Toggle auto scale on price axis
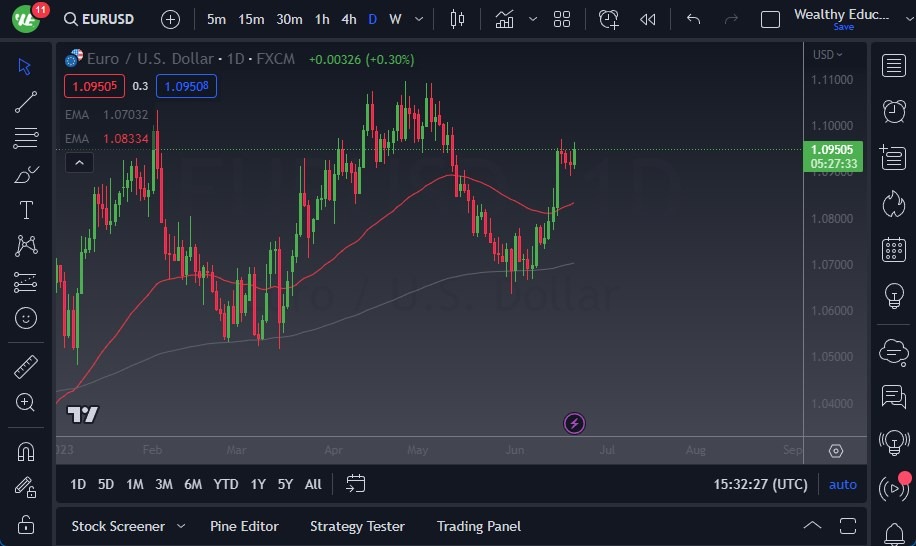 [x=842, y=484]
